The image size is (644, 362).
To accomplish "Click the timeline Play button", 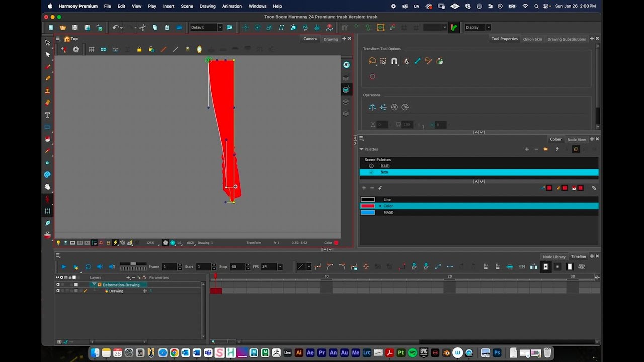I will tap(63, 267).
